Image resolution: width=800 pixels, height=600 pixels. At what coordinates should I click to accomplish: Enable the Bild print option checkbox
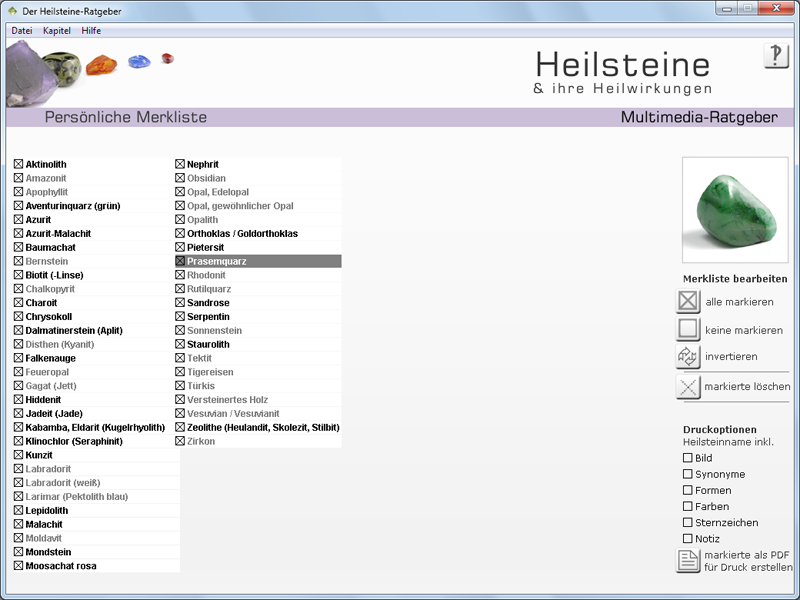(687, 458)
